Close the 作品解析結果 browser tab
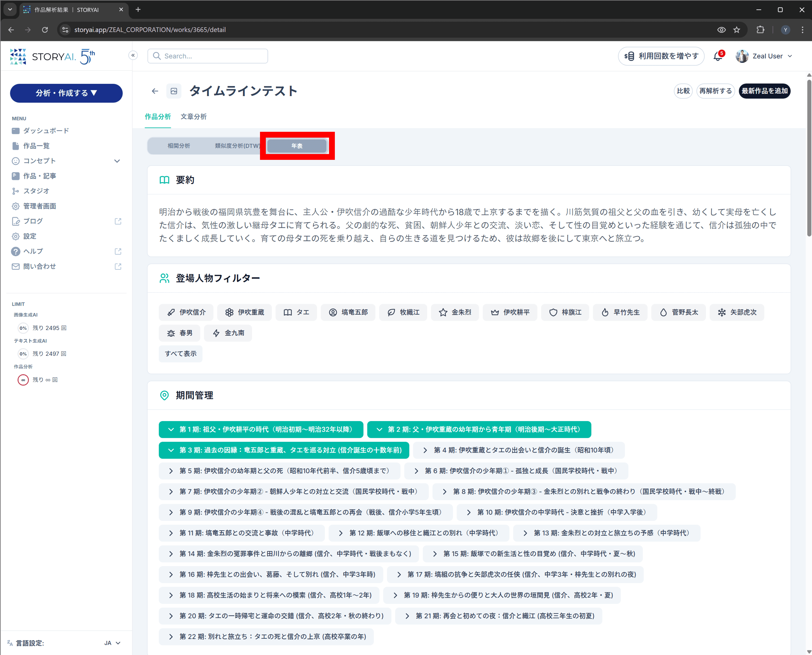The width and height of the screenshot is (812, 655). 121,10
